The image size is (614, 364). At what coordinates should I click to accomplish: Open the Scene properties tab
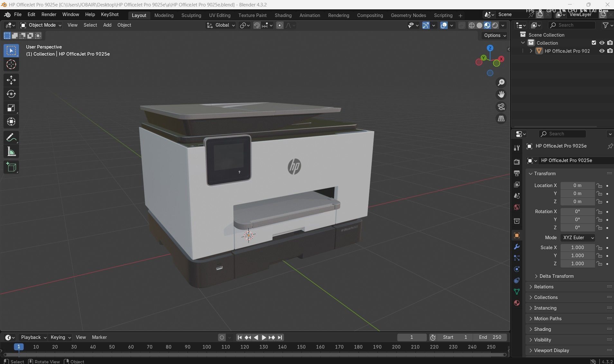[x=517, y=196]
